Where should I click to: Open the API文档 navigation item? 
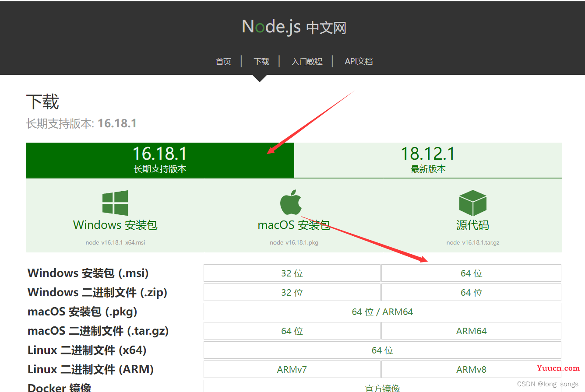pyautogui.click(x=359, y=62)
